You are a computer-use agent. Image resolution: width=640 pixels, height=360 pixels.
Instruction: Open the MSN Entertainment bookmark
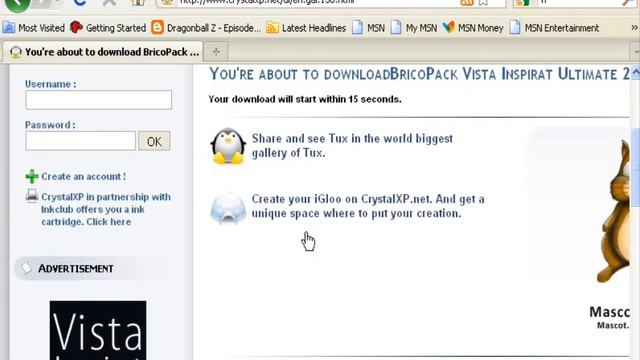(x=554, y=28)
